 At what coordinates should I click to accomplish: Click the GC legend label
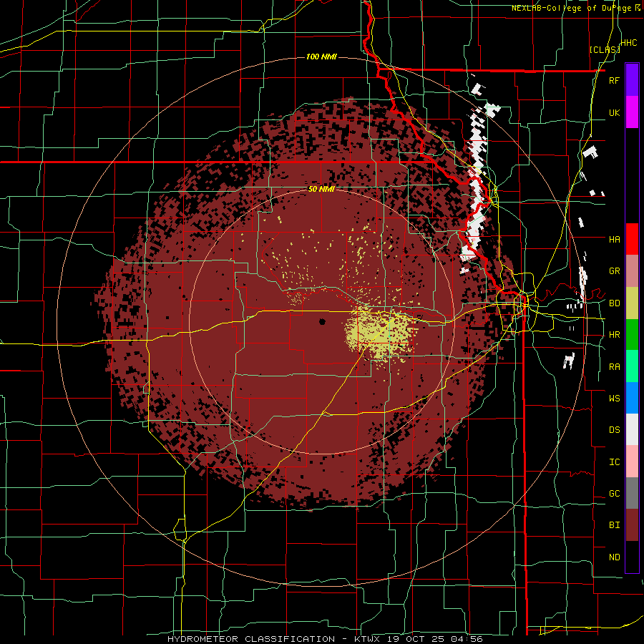click(x=614, y=494)
